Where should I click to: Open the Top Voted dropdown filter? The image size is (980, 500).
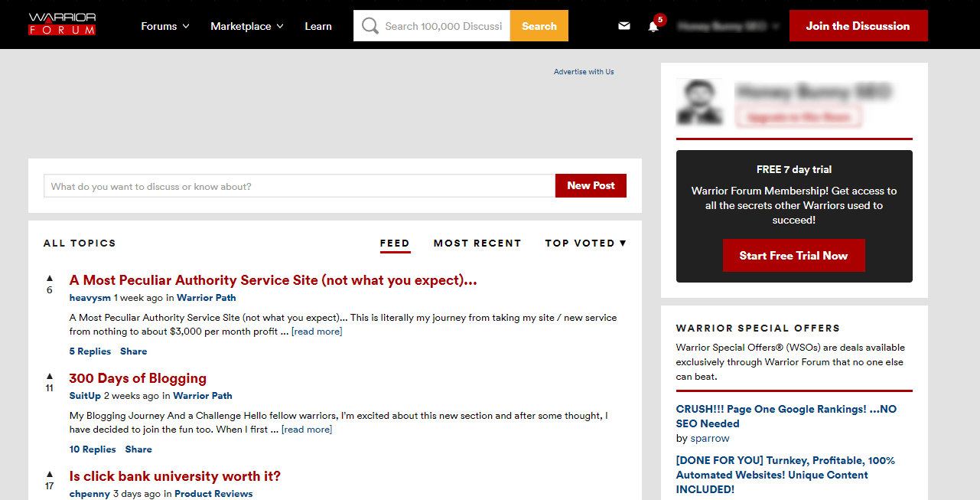pos(585,243)
